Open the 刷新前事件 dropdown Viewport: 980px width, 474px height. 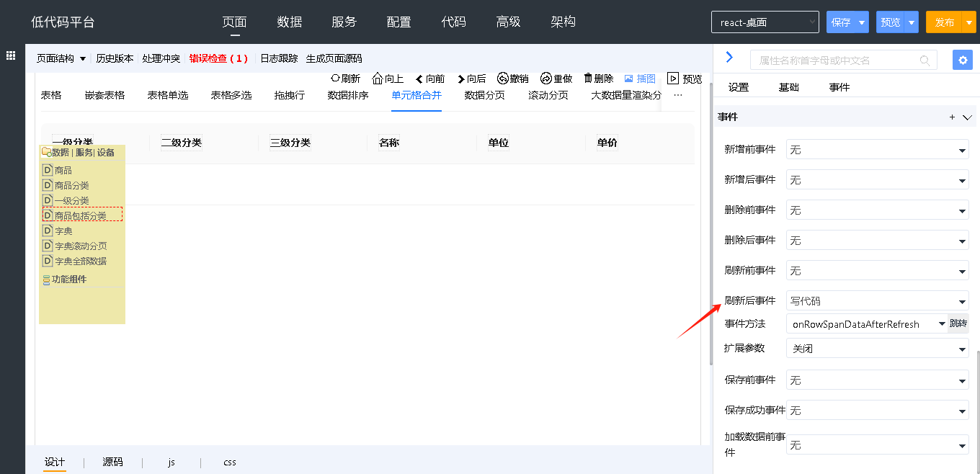click(877, 271)
